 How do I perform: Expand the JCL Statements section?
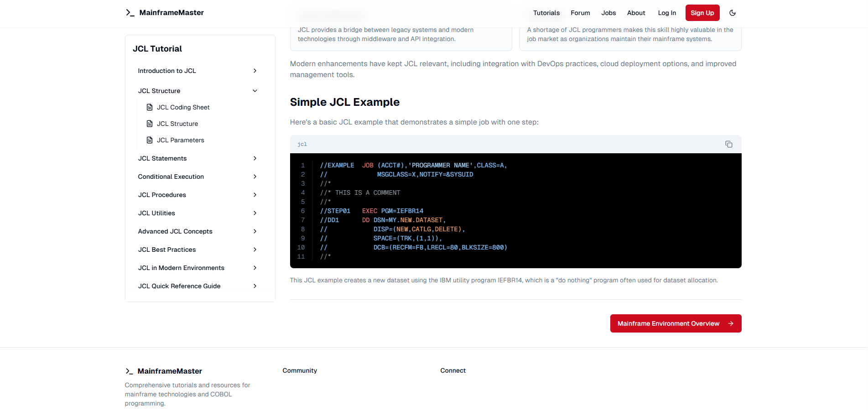[255, 158]
